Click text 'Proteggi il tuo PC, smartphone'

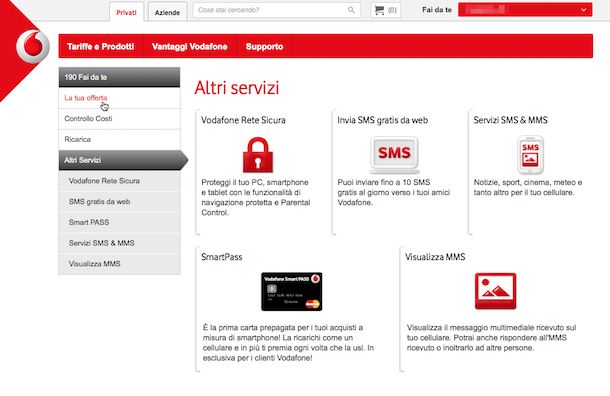(255, 182)
